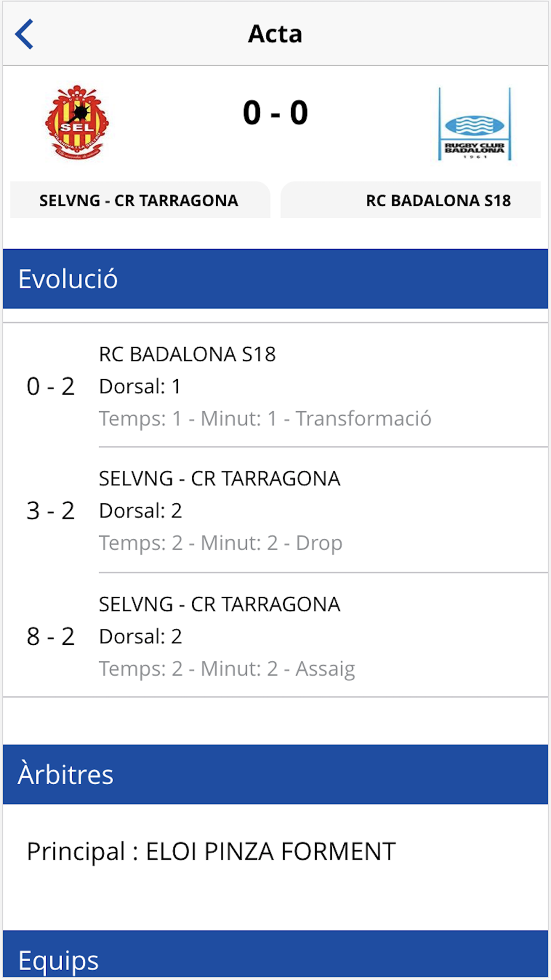Tap the 3 - 2 score label

coord(51,511)
